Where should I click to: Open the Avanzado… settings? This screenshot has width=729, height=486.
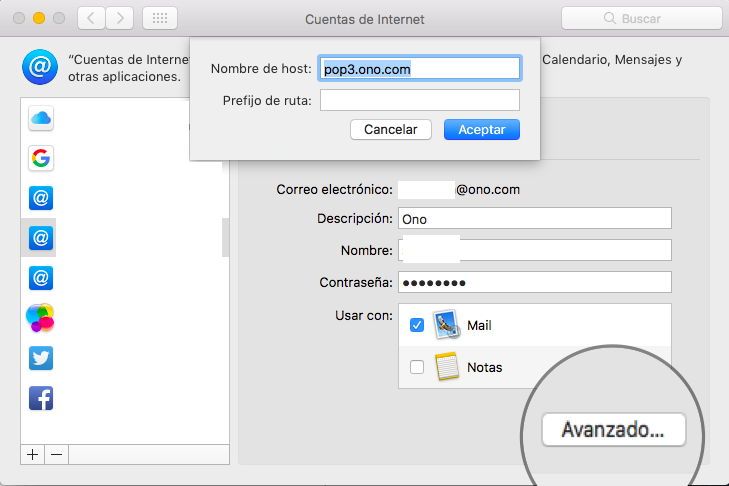[614, 429]
